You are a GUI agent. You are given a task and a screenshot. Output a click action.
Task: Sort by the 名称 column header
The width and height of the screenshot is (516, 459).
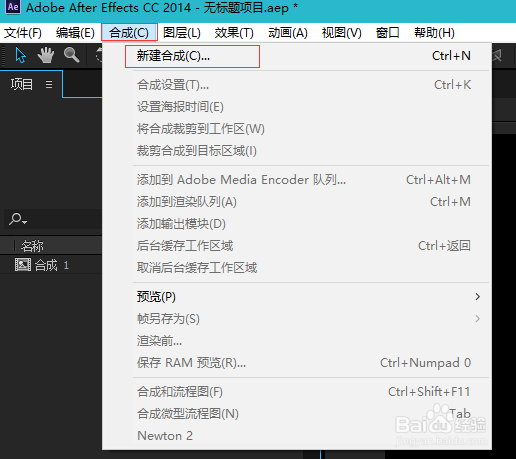[x=32, y=246]
